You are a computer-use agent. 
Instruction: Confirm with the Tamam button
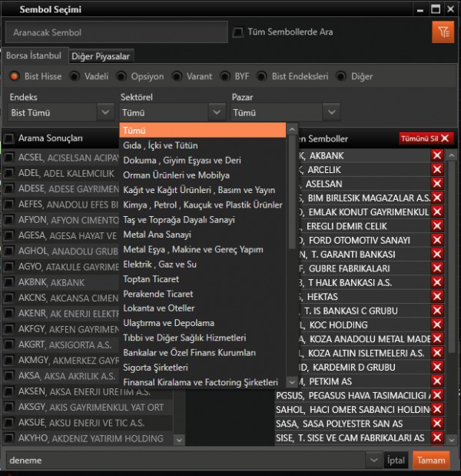431,460
